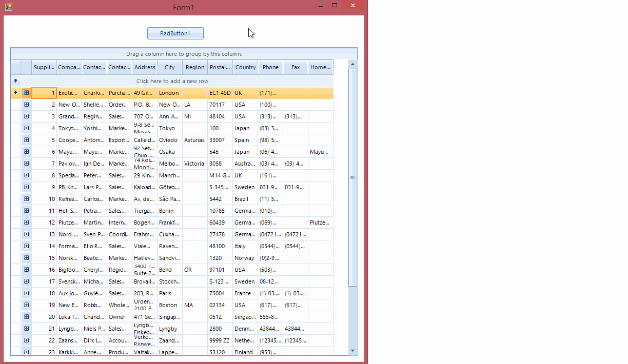Screen dimensions: 628x364
Task: Select the Boston city cell
Action: (170, 305)
